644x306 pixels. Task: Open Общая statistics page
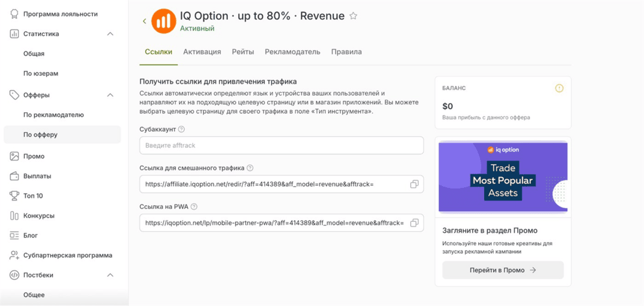pyautogui.click(x=33, y=54)
